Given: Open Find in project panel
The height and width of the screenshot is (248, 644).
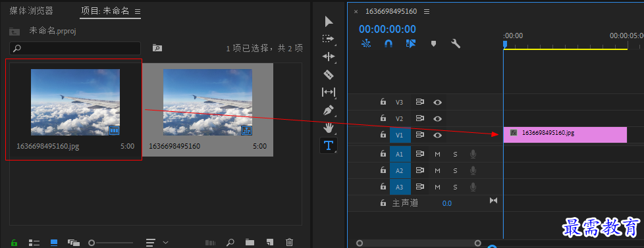Looking at the screenshot, I should click(x=230, y=242).
